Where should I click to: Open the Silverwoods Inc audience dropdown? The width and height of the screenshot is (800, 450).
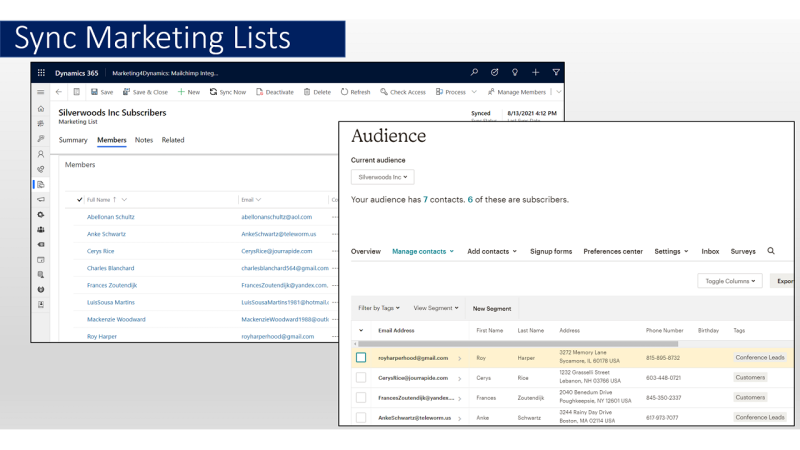click(x=382, y=177)
